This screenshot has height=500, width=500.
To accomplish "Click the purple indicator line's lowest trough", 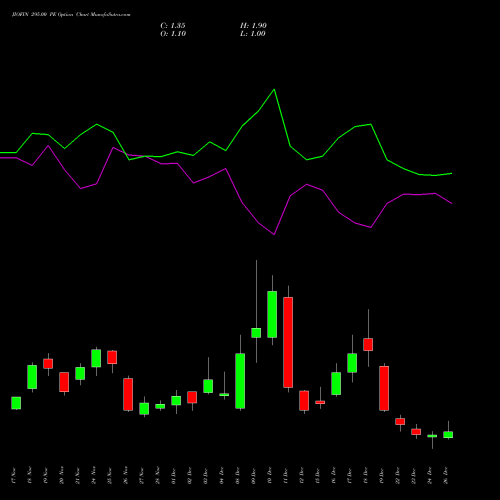I will coord(274,234).
